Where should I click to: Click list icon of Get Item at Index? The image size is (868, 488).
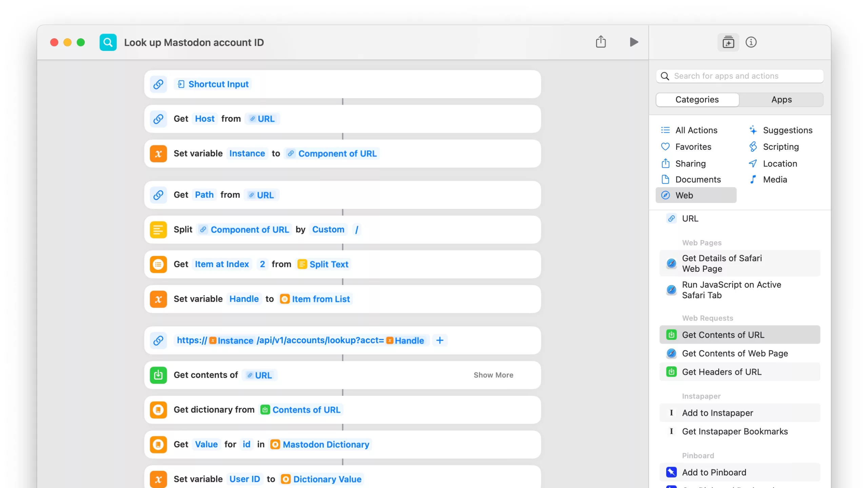pyautogui.click(x=158, y=264)
